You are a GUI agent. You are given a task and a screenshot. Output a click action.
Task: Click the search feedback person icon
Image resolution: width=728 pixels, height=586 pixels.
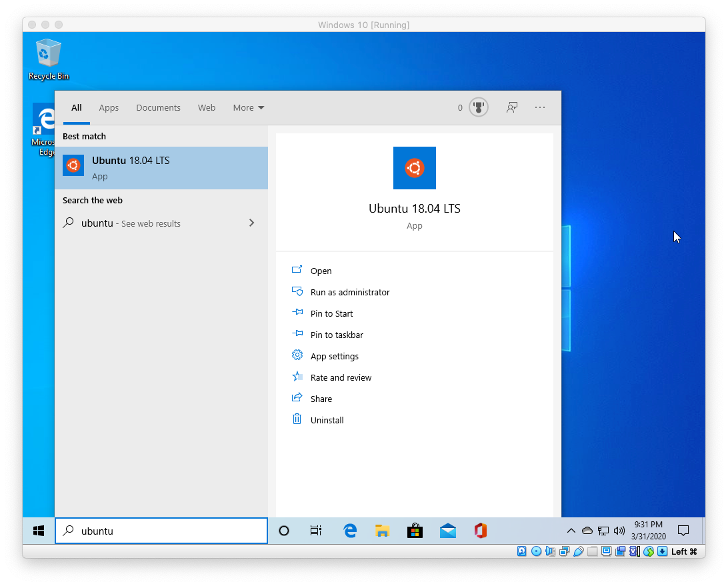point(511,108)
